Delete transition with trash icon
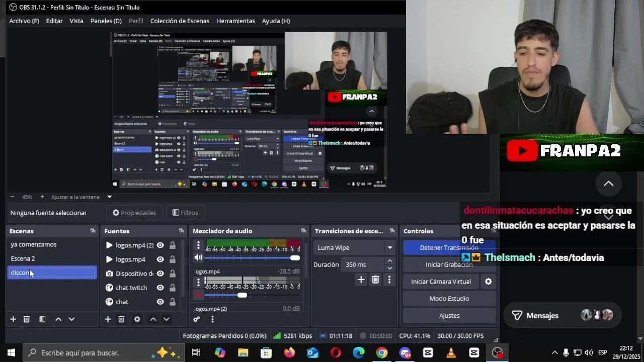Viewport: 644px width, 362px height. coord(375,280)
